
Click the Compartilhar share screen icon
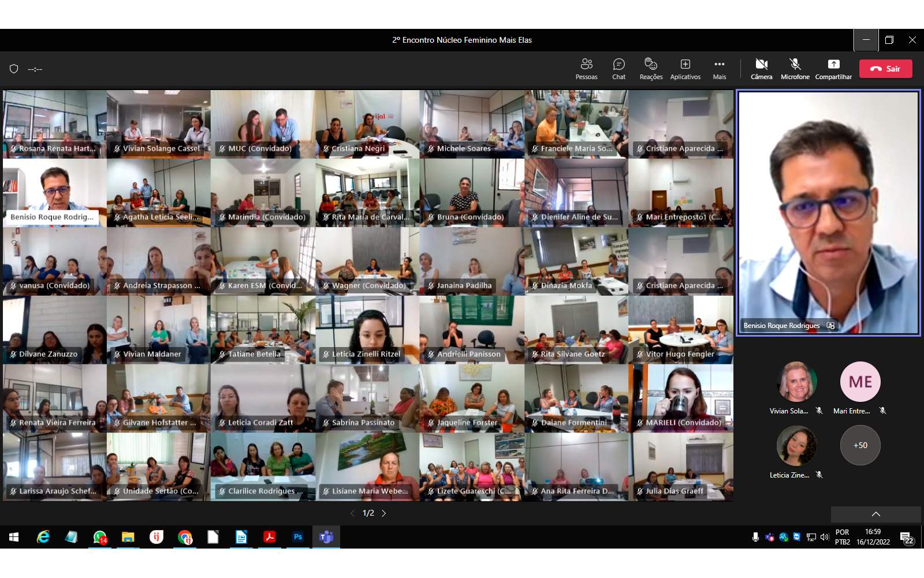pos(833,68)
